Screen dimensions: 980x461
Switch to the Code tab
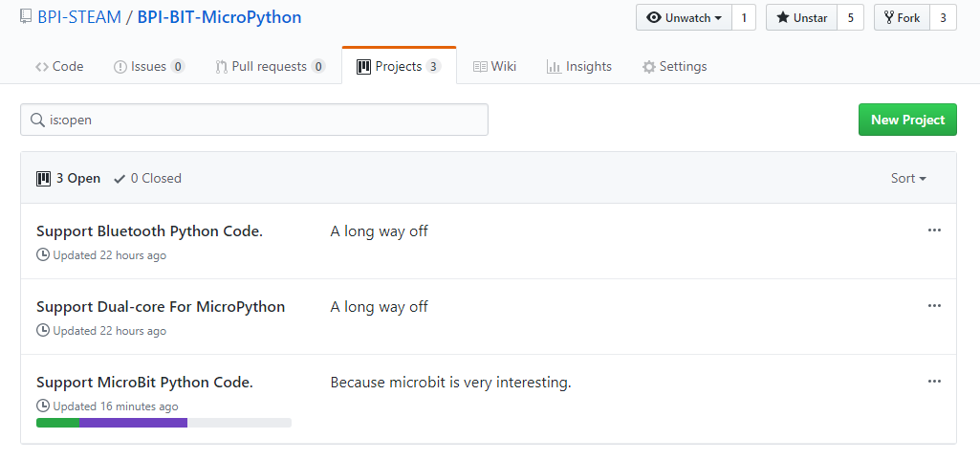[59, 66]
